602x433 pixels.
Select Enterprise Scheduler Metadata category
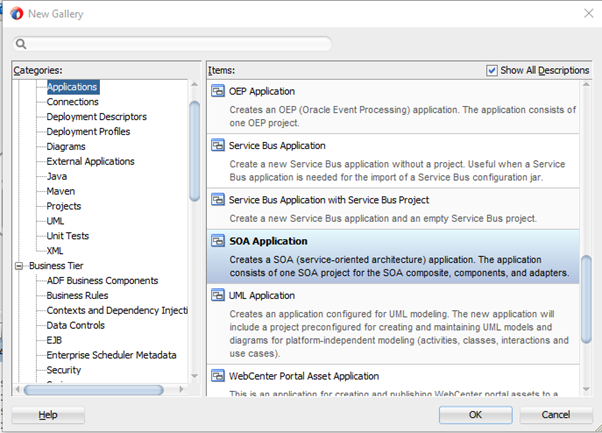click(111, 355)
